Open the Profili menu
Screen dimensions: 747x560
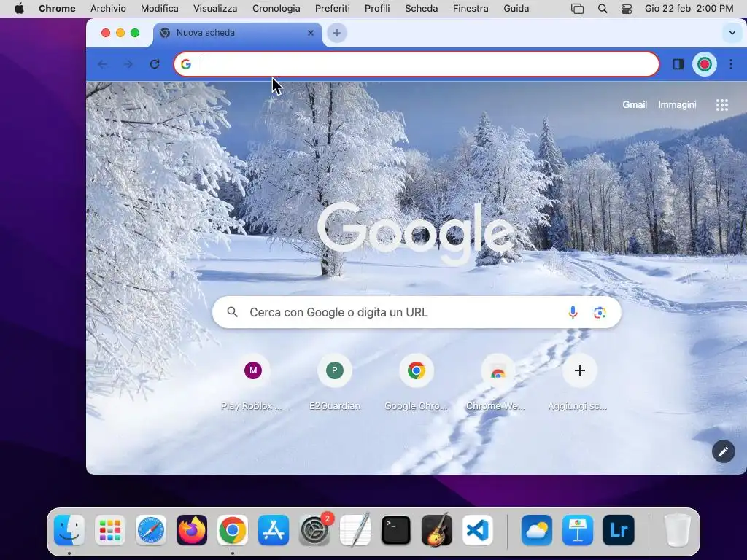pos(377,9)
